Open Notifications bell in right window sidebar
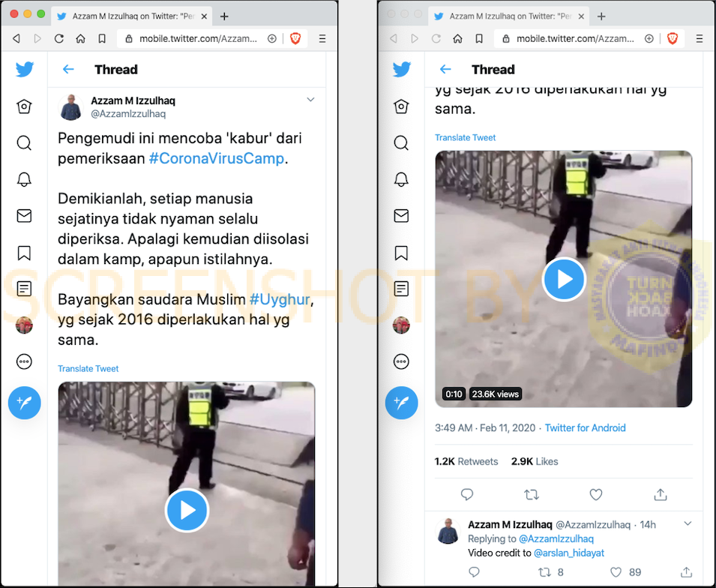 401,179
